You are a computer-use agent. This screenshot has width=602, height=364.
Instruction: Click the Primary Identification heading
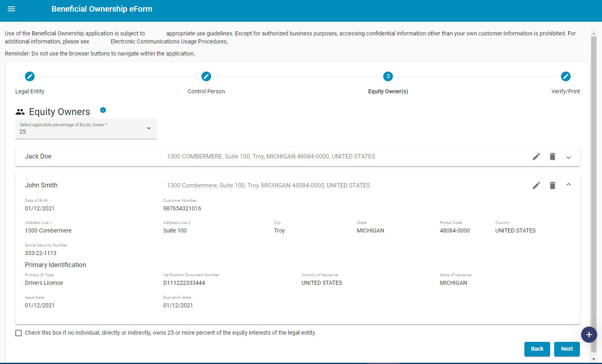55,265
